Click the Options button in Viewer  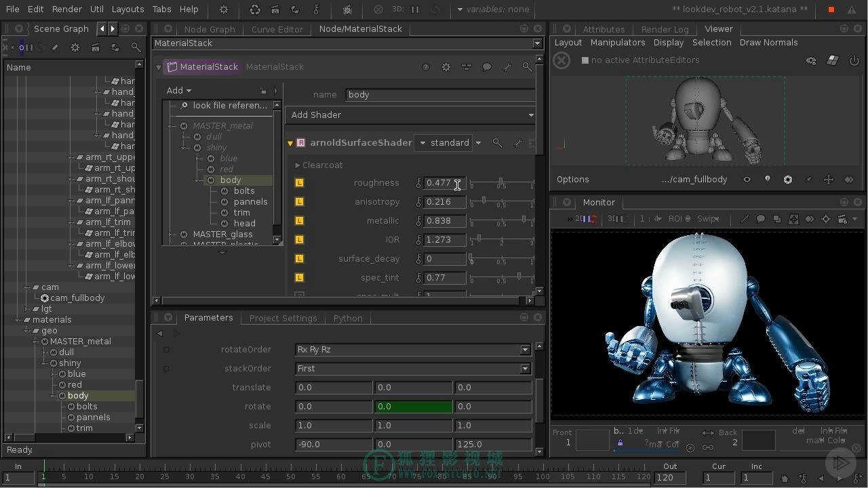(x=573, y=180)
